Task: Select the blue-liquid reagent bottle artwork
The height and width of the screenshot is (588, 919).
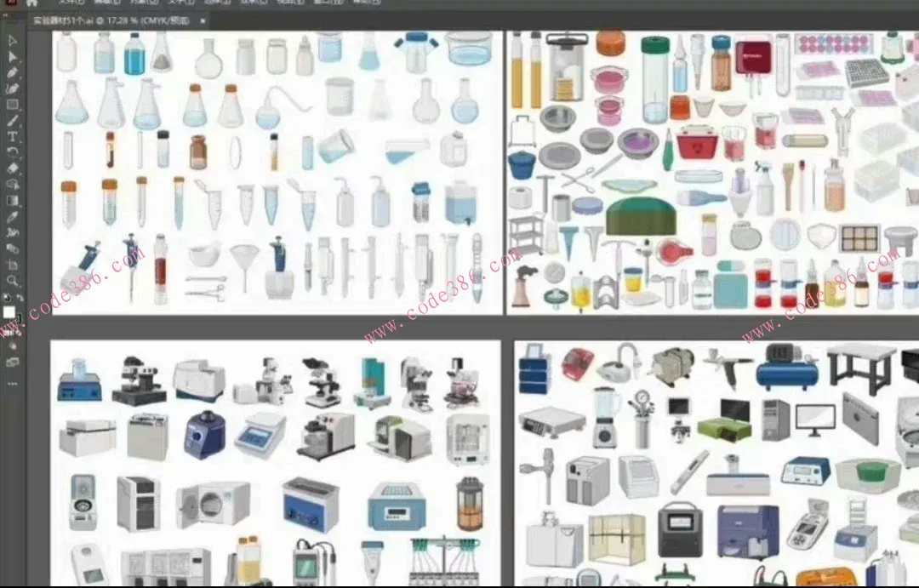Action: pos(134,54)
